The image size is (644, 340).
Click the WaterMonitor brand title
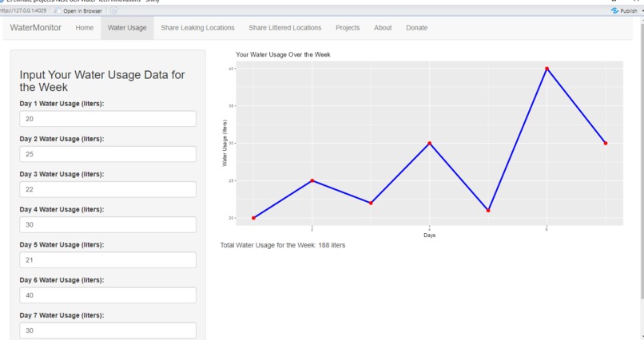[x=36, y=27]
